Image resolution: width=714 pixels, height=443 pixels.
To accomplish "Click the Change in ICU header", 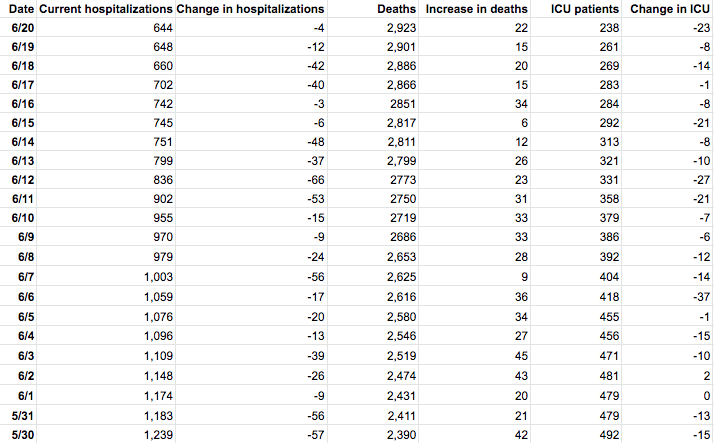I will pos(669,9).
